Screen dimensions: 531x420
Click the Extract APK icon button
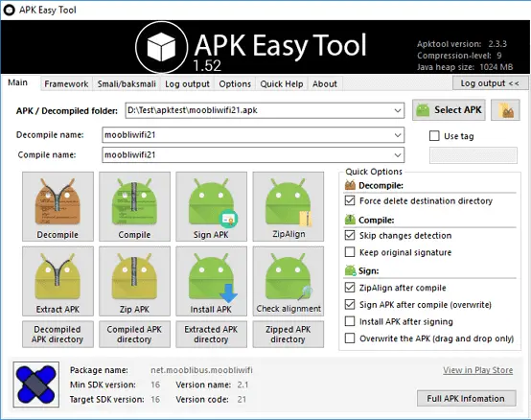(x=58, y=281)
